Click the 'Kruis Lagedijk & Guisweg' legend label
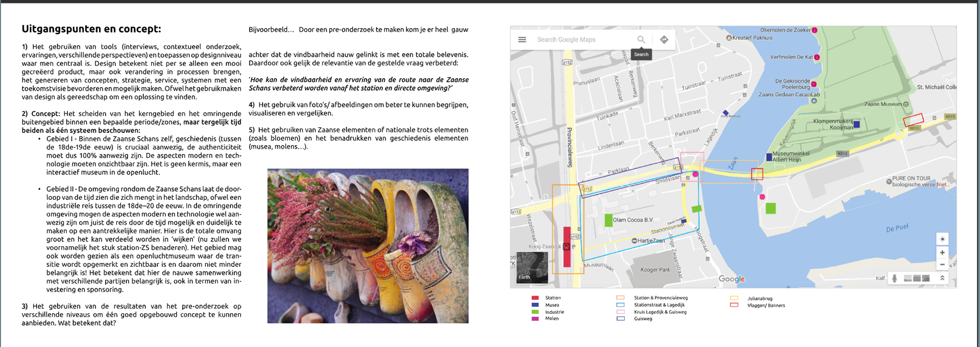This screenshot has height=347, width=980. (660, 312)
